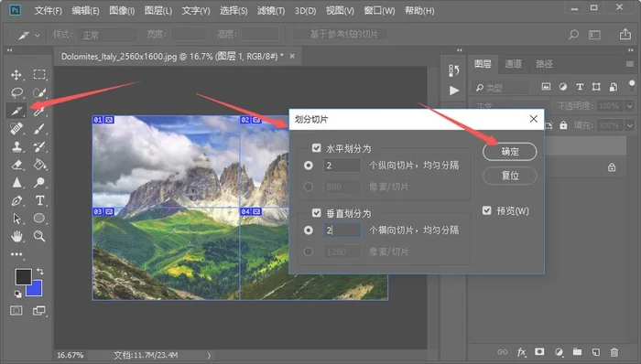Select 个横向切片 evenly spaced radio button
641x364 pixels.
309,230
